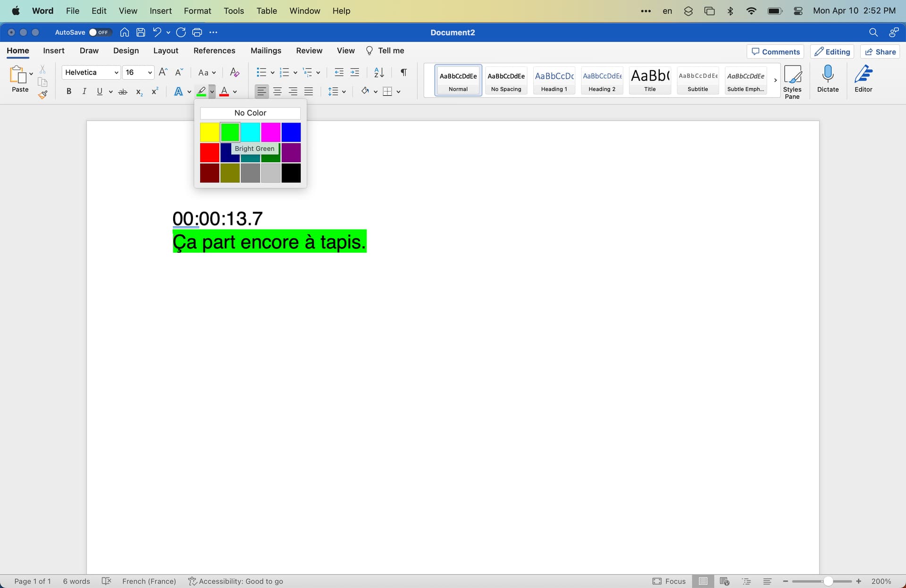Apply the red font color A
The image size is (906, 588).
coord(224,91)
